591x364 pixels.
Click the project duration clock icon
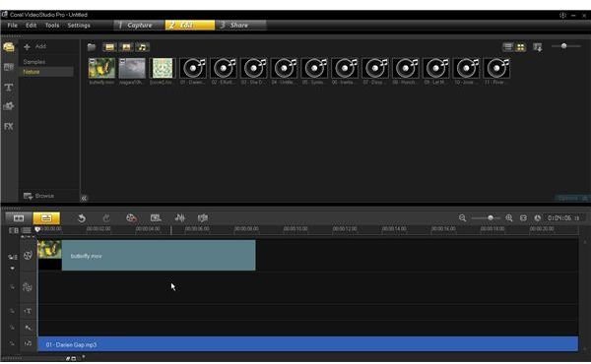(538, 218)
